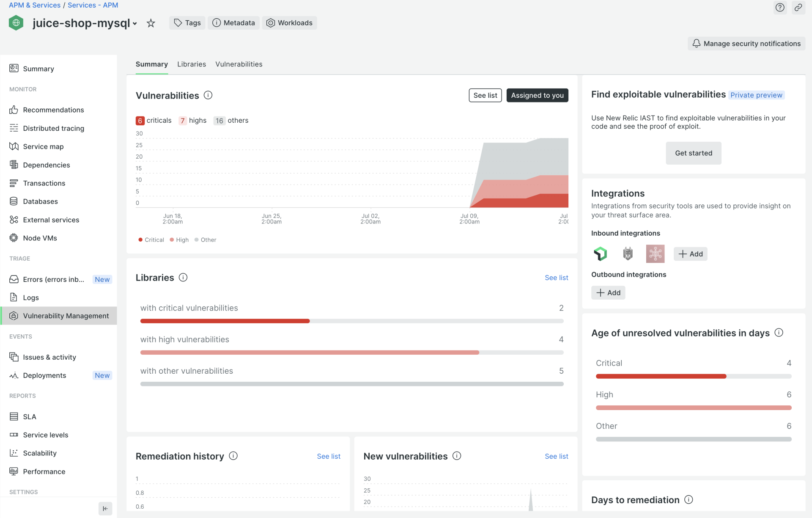Open See list for Remediation history

tap(329, 456)
